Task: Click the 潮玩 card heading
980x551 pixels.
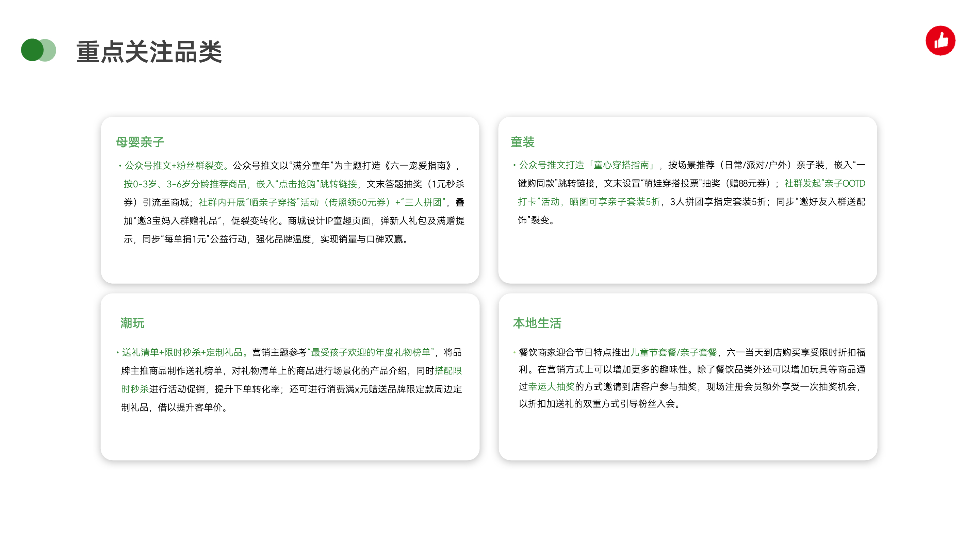Action: point(132,323)
